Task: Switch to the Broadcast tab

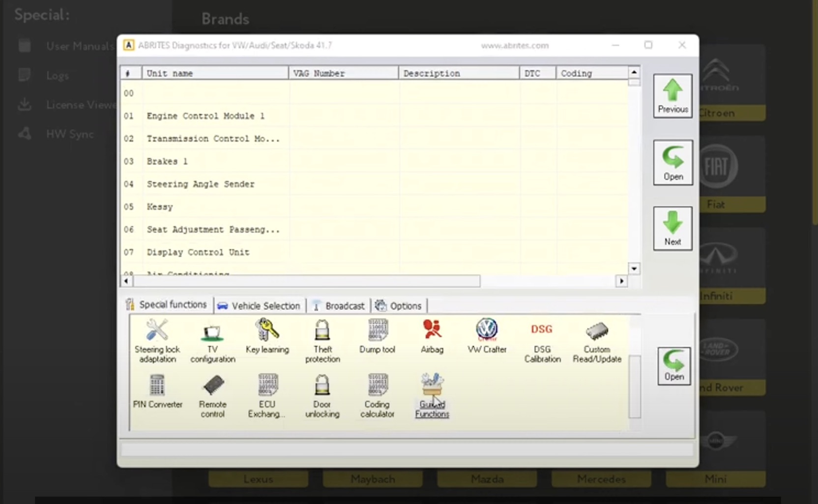Action: 339,306
